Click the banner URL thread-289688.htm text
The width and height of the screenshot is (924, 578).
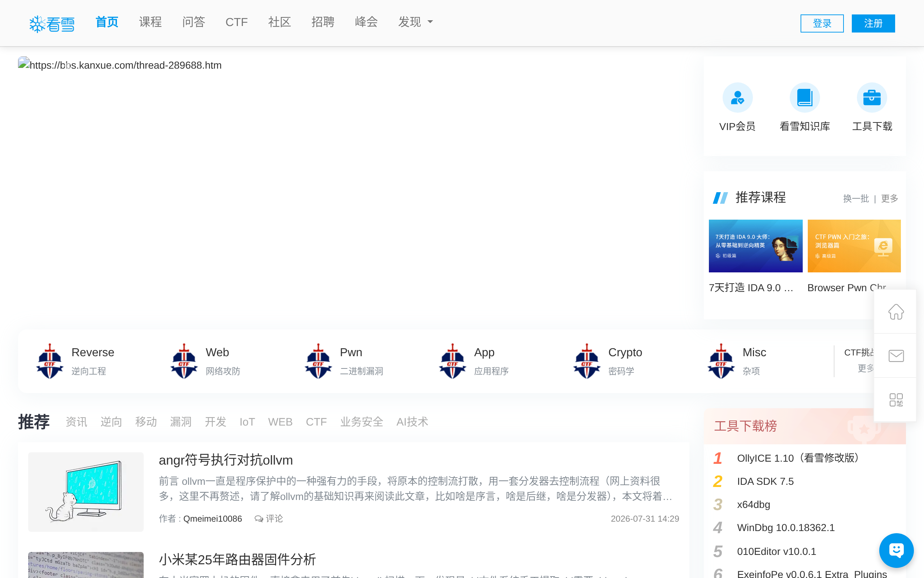tap(126, 65)
